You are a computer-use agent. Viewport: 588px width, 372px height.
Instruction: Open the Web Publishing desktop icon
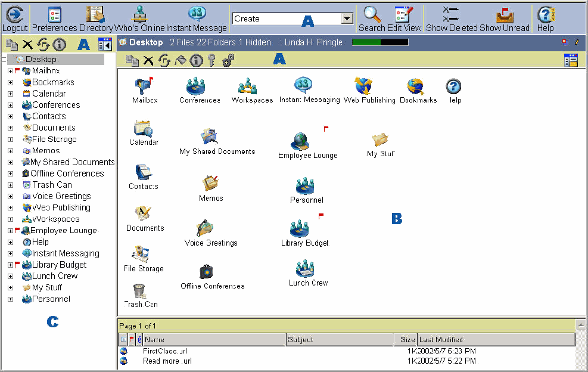tap(363, 87)
